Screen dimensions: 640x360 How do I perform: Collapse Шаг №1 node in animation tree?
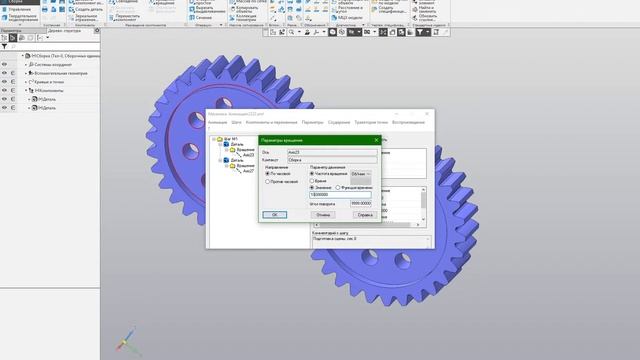(213, 139)
